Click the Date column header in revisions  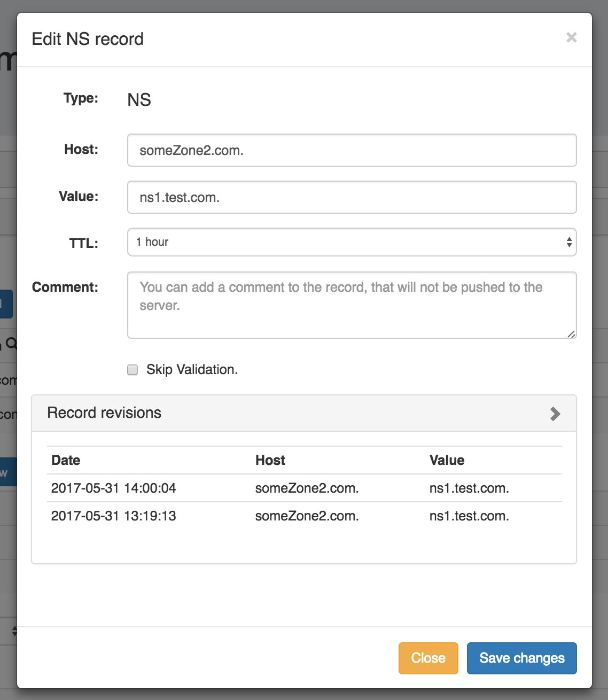tap(66, 460)
